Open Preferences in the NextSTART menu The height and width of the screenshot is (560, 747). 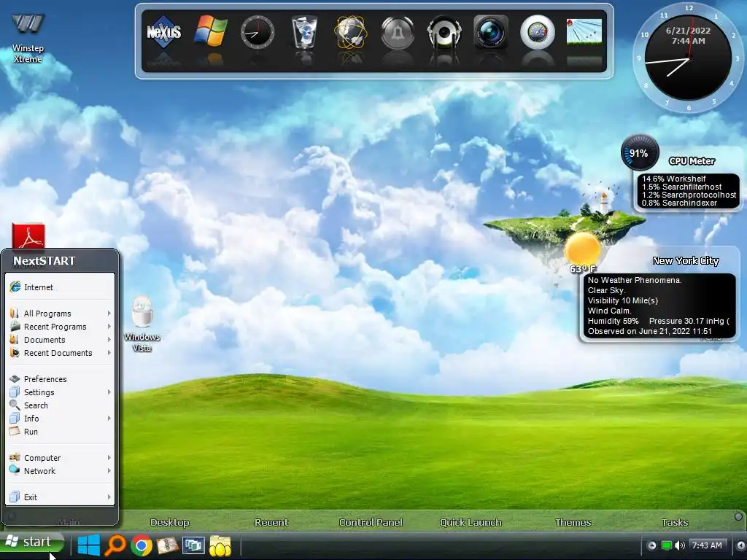pos(60,379)
